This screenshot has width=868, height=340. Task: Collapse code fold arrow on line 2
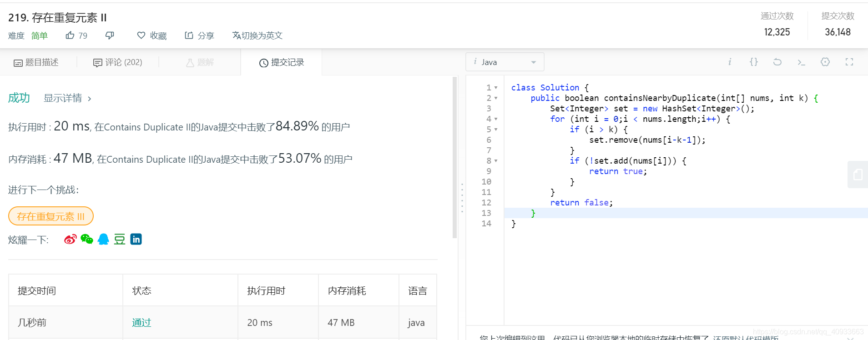pos(496,98)
